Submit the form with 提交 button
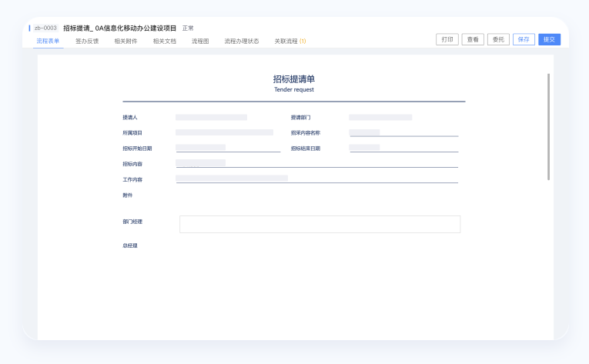The height and width of the screenshot is (364, 589). pos(549,39)
